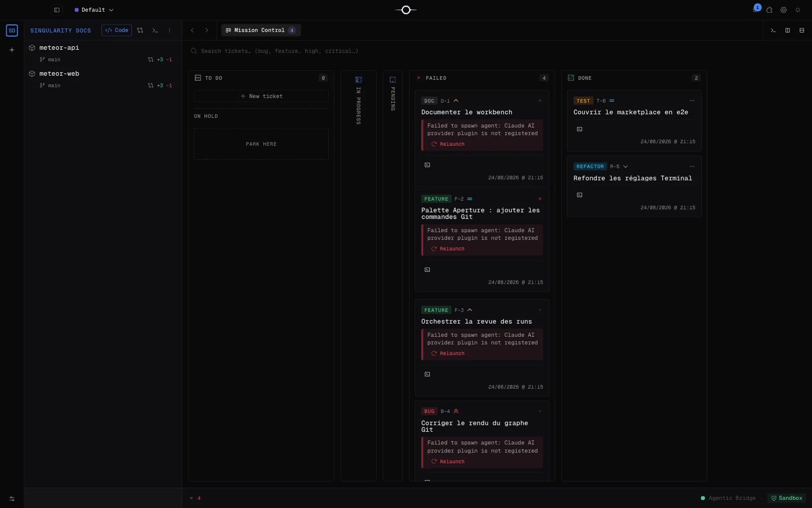
Task: Open terminal icon on Documenter le workbench card
Action: 427,165
